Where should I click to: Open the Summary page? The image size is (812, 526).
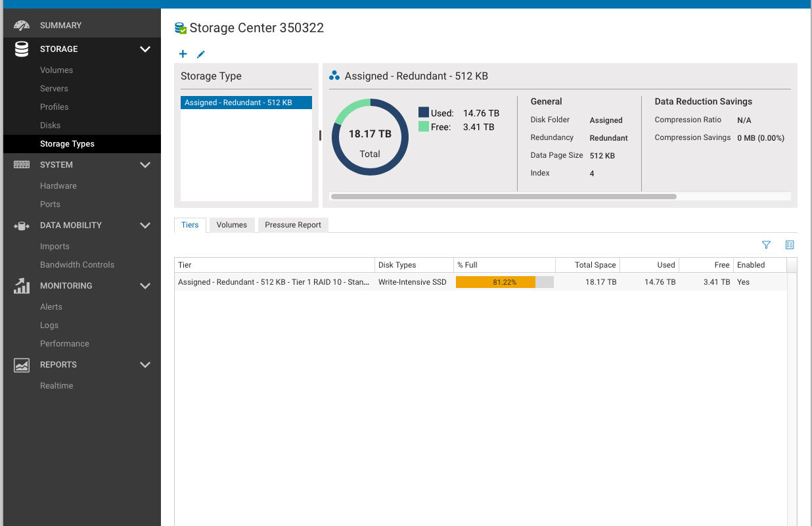click(60, 26)
